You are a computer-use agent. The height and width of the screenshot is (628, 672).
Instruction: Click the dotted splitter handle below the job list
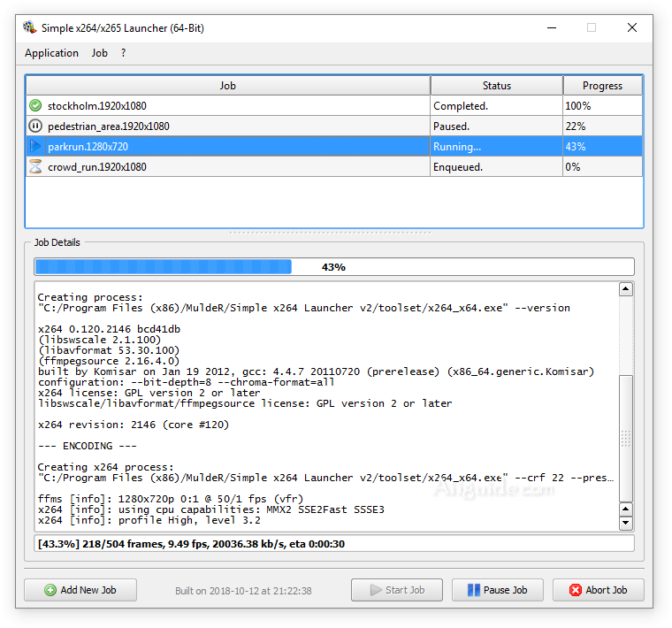point(330,233)
